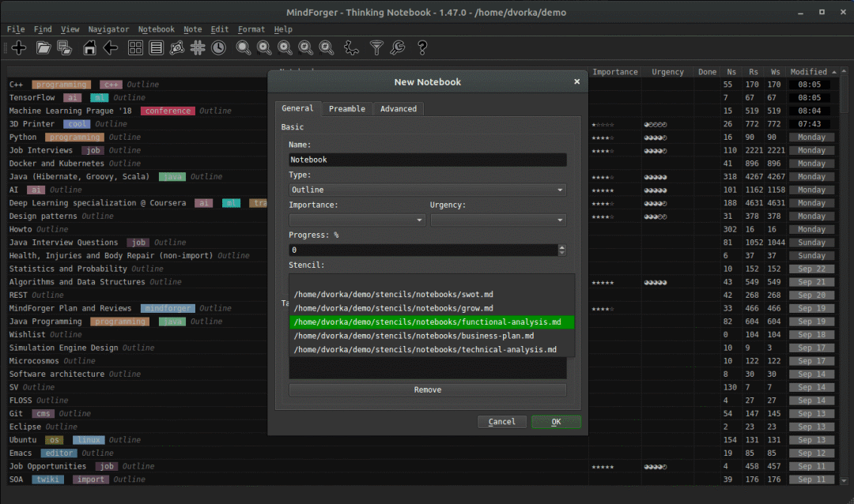854x504 pixels.
Task: Switch to the Advanced tab
Action: pyautogui.click(x=399, y=109)
